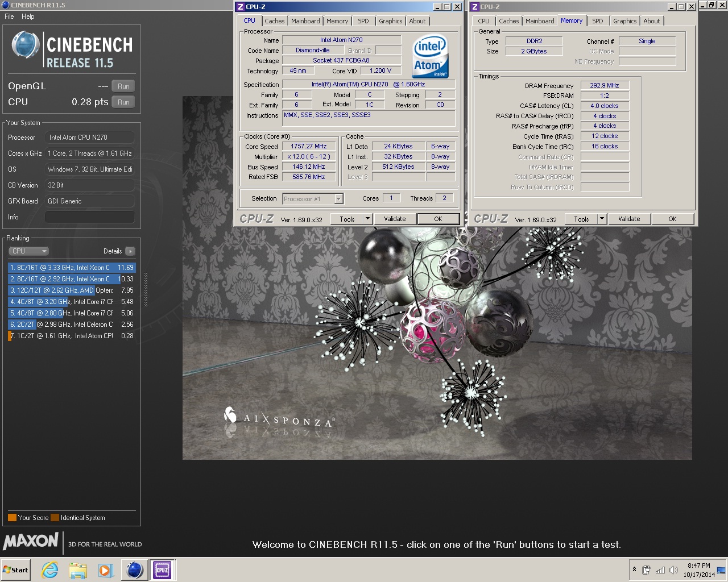Switch to Mainboard tab in left CPU-Z
The width and height of the screenshot is (728, 582).
point(305,21)
